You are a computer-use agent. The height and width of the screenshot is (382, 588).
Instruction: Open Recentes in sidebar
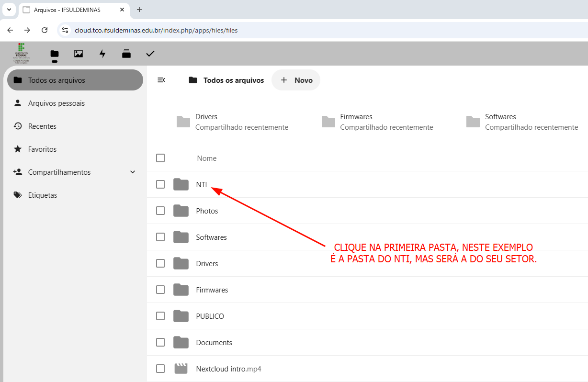(x=75, y=126)
